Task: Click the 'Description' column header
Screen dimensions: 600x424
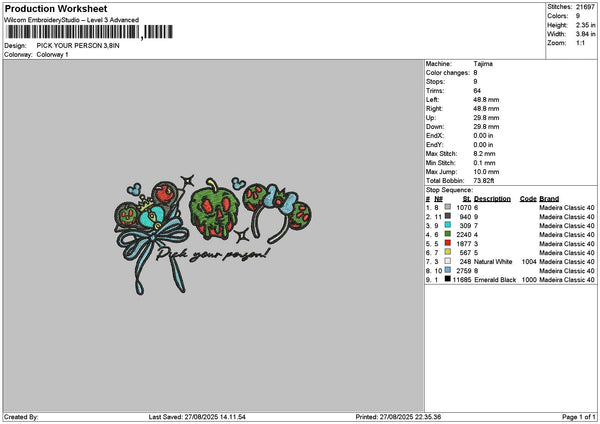Action: [x=492, y=199]
